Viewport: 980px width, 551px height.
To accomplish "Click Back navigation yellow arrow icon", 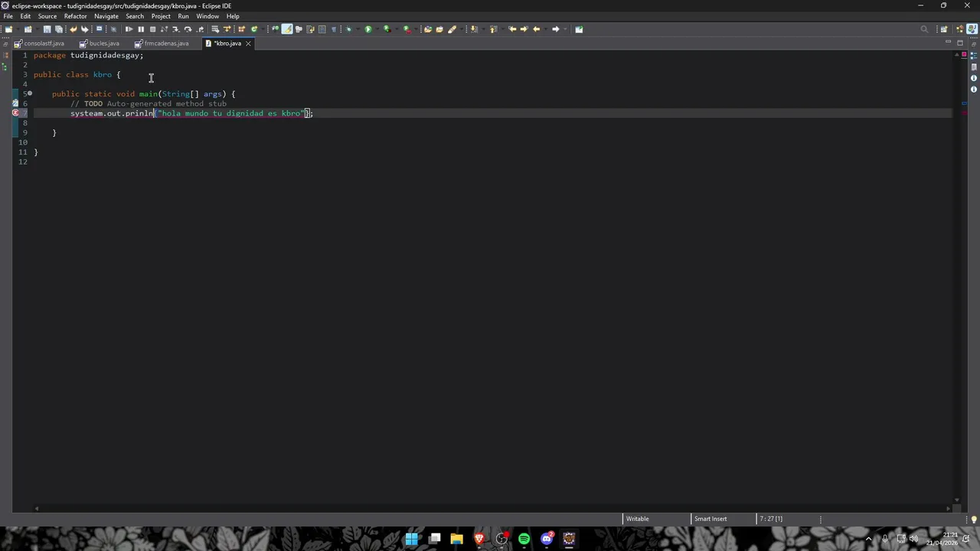I will [x=536, y=29].
